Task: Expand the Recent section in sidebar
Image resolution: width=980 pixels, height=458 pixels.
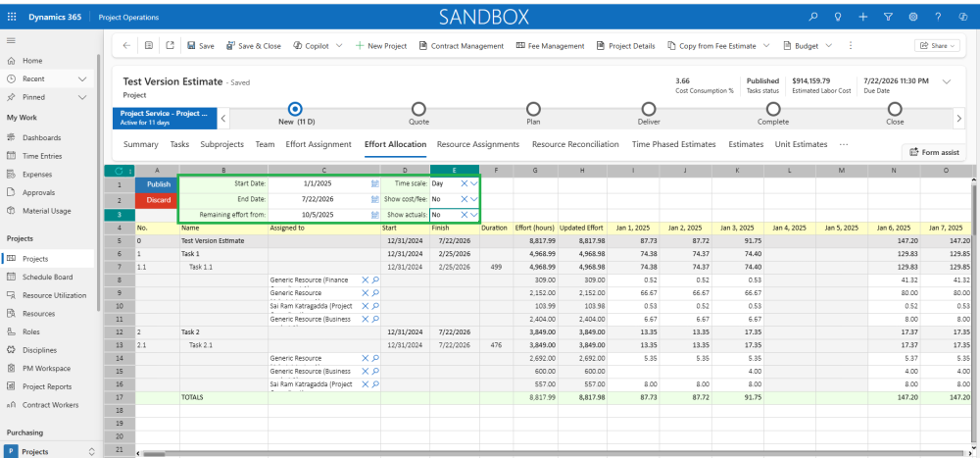Action: click(82, 78)
